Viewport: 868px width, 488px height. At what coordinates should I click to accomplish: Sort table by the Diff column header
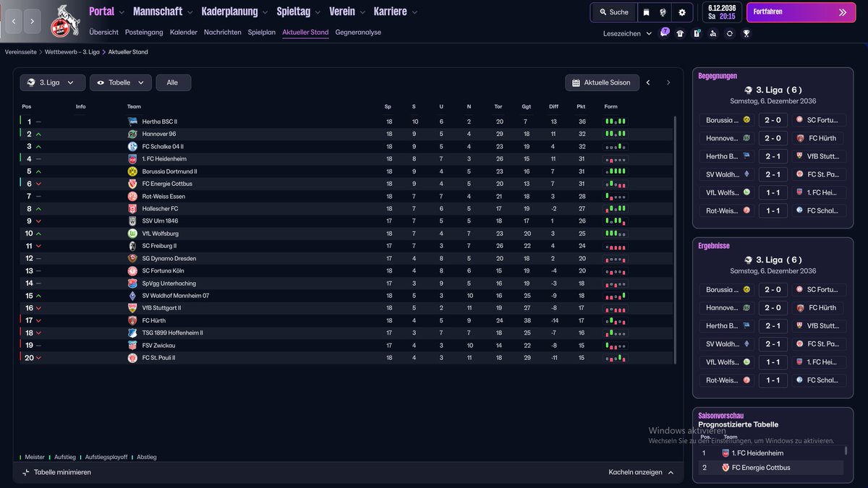553,107
